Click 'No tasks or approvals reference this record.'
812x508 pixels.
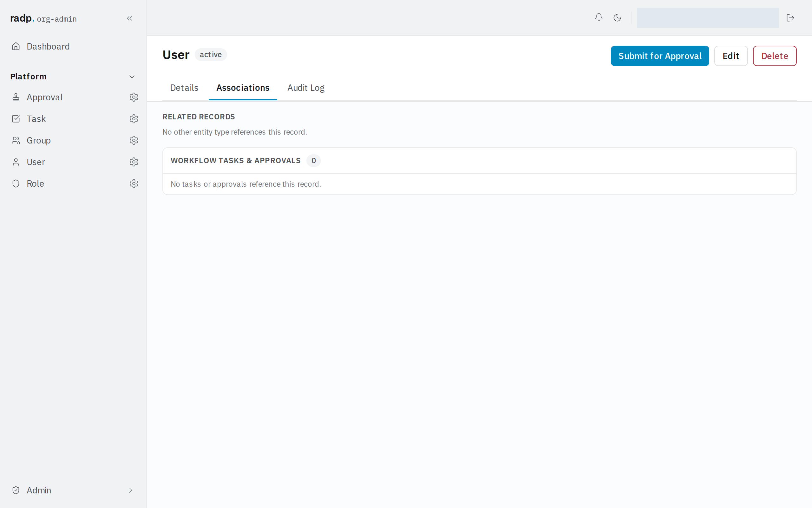point(246,184)
